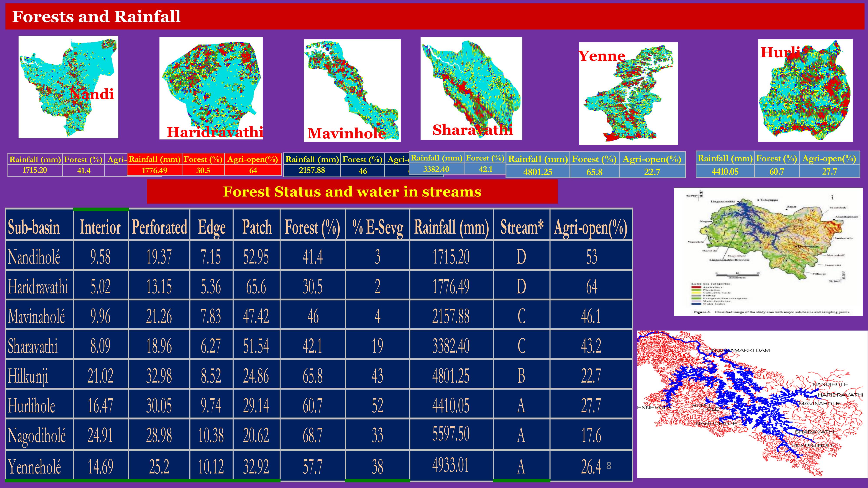Select the Rainfall (mm) column header in main table
Image resolution: width=868 pixels, height=488 pixels.
point(451,227)
